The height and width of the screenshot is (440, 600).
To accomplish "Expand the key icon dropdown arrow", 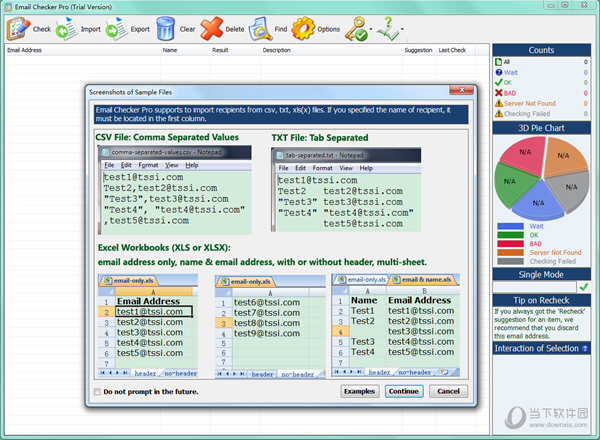I will [x=371, y=29].
